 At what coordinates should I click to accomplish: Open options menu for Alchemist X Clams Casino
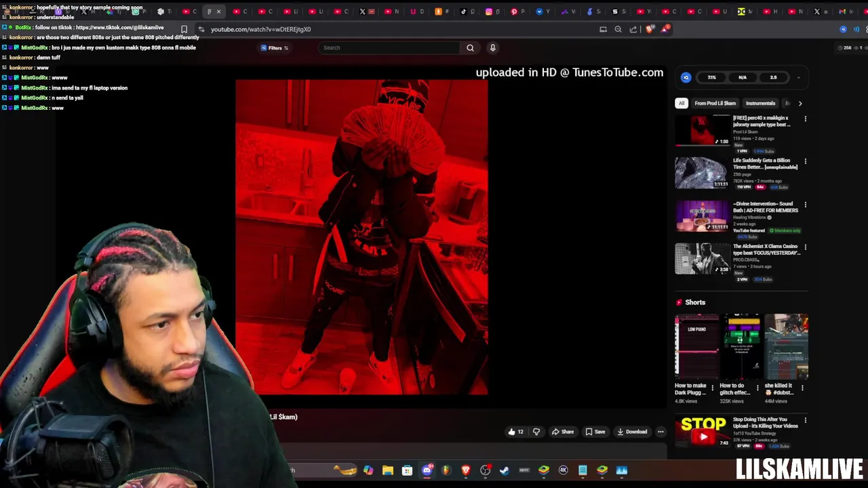[805, 247]
